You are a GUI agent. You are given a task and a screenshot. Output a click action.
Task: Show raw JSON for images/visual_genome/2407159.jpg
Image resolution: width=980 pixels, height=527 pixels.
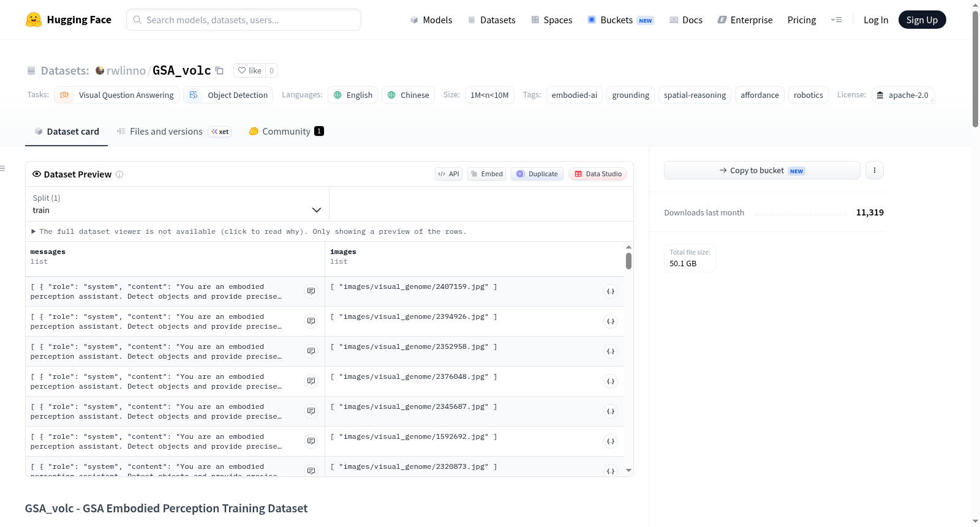[611, 291]
